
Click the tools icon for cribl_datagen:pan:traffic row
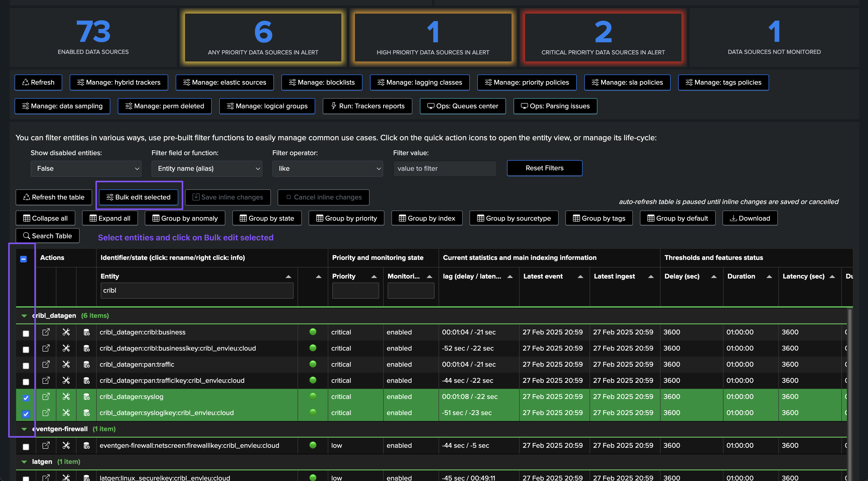66,364
